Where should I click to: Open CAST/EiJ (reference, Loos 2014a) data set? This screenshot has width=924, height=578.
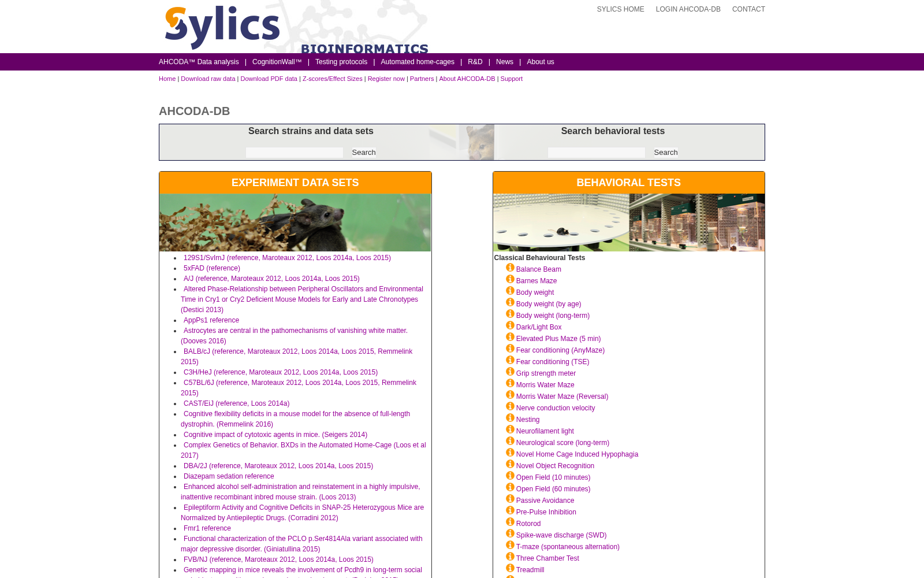tap(237, 403)
